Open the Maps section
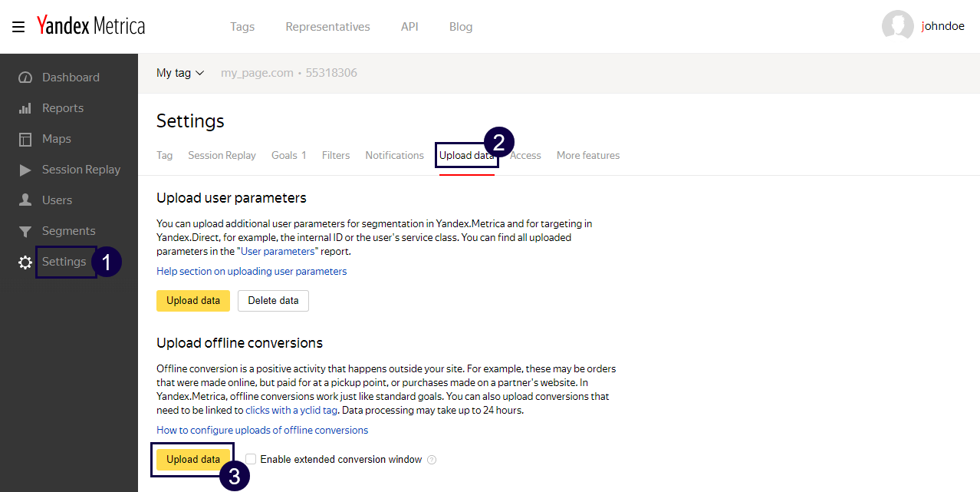This screenshot has width=980, height=492. 56,138
